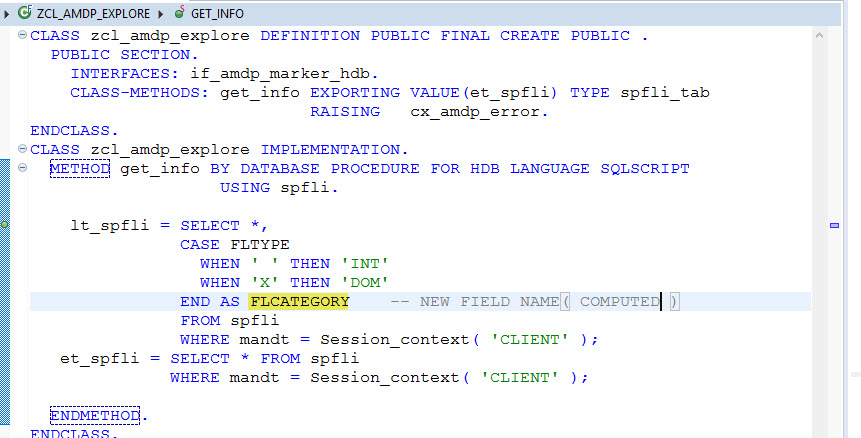
Task: Click SQLSCRIPT language keyword
Action: [645, 169]
